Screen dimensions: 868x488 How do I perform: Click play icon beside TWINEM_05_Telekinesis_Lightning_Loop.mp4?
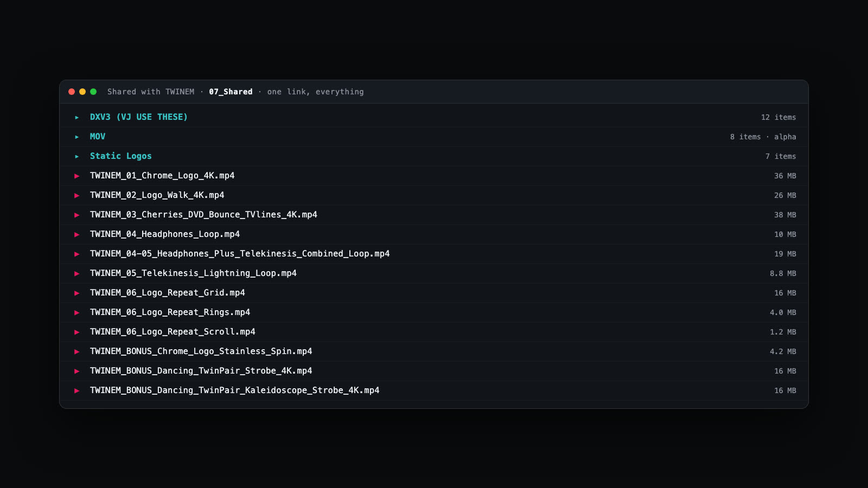pyautogui.click(x=77, y=273)
